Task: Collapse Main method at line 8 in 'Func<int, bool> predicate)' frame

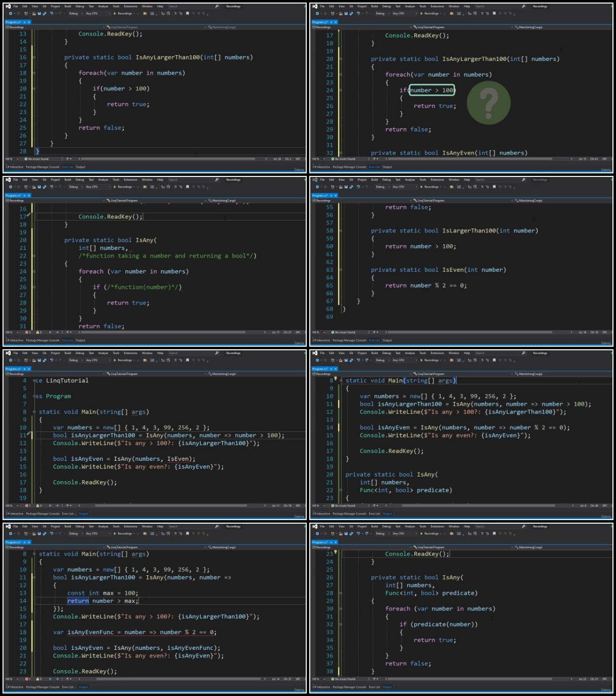Action: (x=341, y=381)
